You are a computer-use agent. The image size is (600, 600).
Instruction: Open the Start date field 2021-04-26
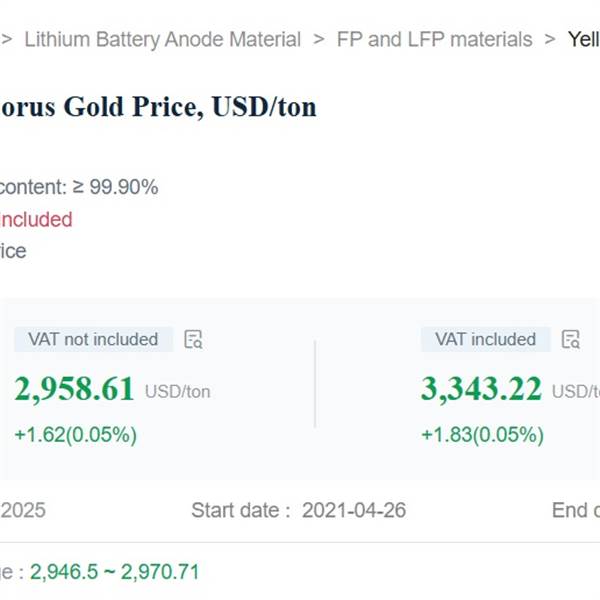pyautogui.click(x=354, y=510)
